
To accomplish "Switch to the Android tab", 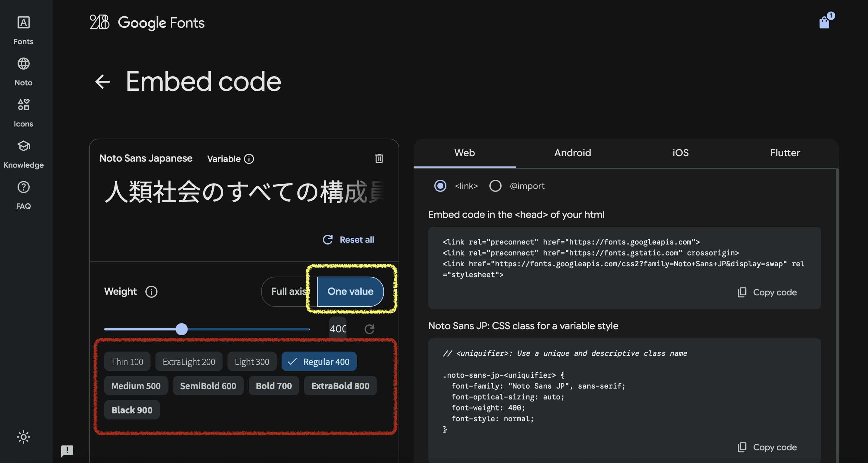I will pyautogui.click(x=572, y=153).
